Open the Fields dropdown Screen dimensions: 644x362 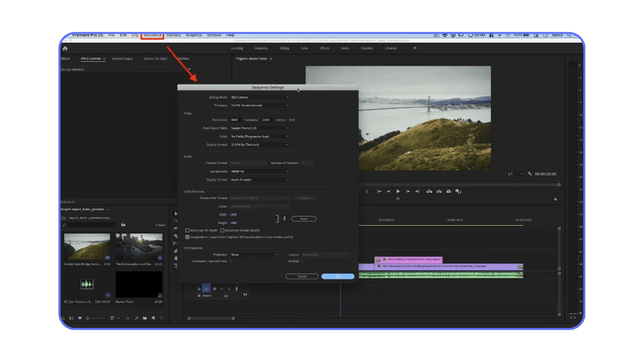(x=260, y=136)
